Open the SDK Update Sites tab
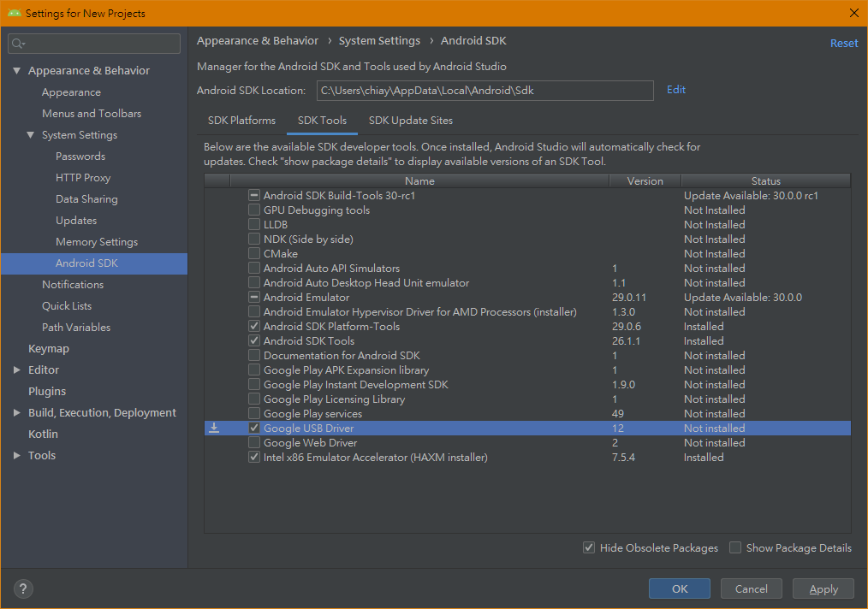Image resolution: width=868 pixels, height=609 pixels. pos(410,121)
